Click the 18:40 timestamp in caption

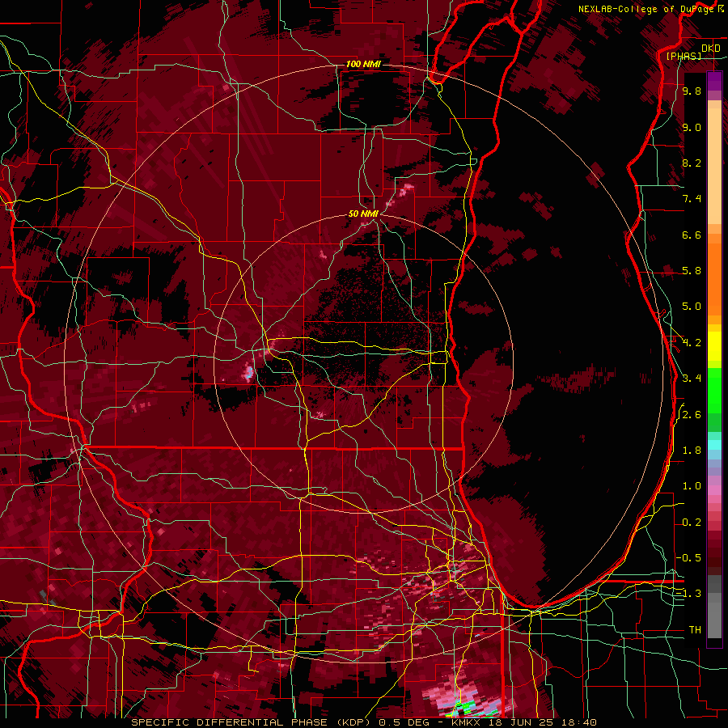click(x=580, y=722)
